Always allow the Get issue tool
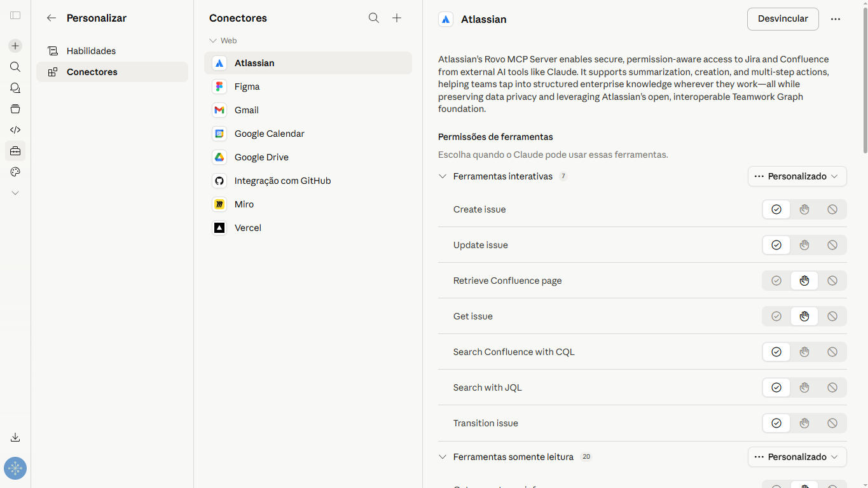The width and height of the screenshot is (868, 488). pyautogui.click(x=776, y=316)
